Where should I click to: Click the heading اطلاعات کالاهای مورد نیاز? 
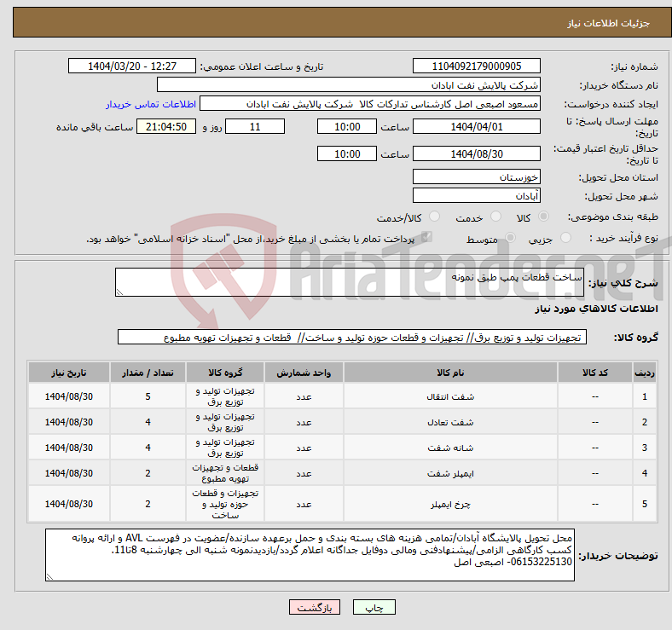point(596,309)
